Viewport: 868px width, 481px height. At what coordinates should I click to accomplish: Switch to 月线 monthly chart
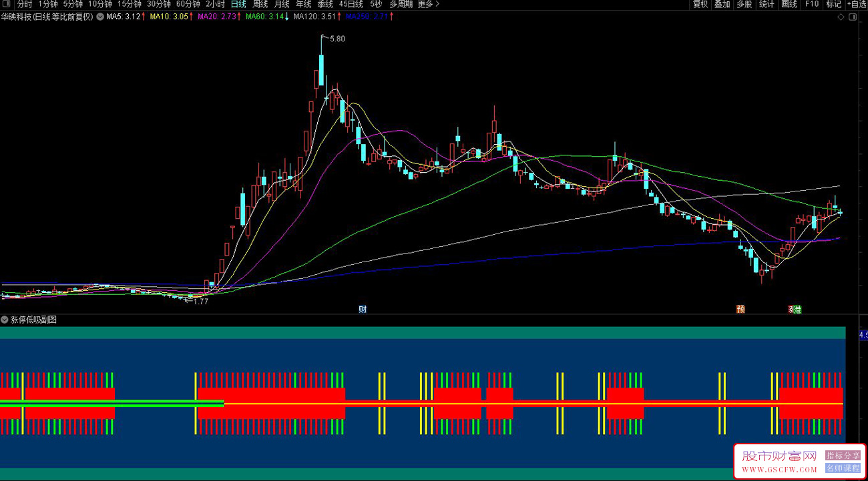(x=282, y=4)
